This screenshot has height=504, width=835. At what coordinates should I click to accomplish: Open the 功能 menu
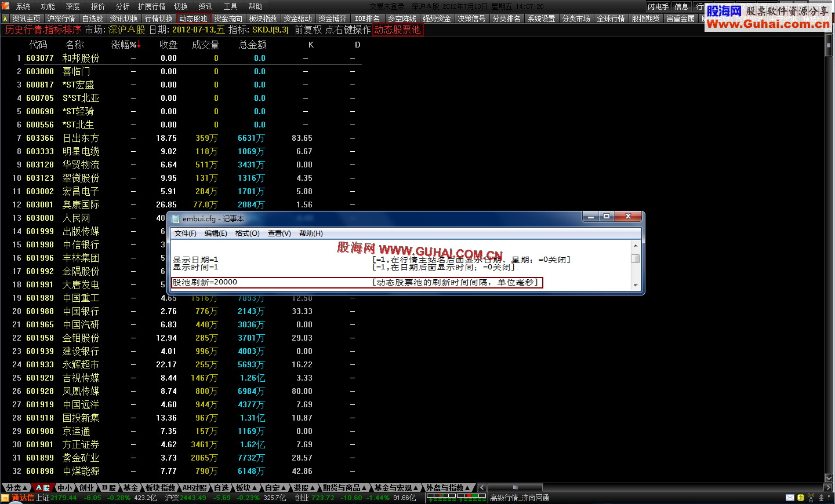click(48, 6)
